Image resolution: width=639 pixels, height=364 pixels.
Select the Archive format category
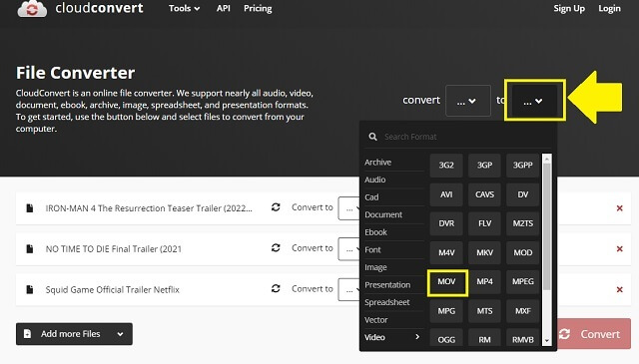[x=377, y=162]
